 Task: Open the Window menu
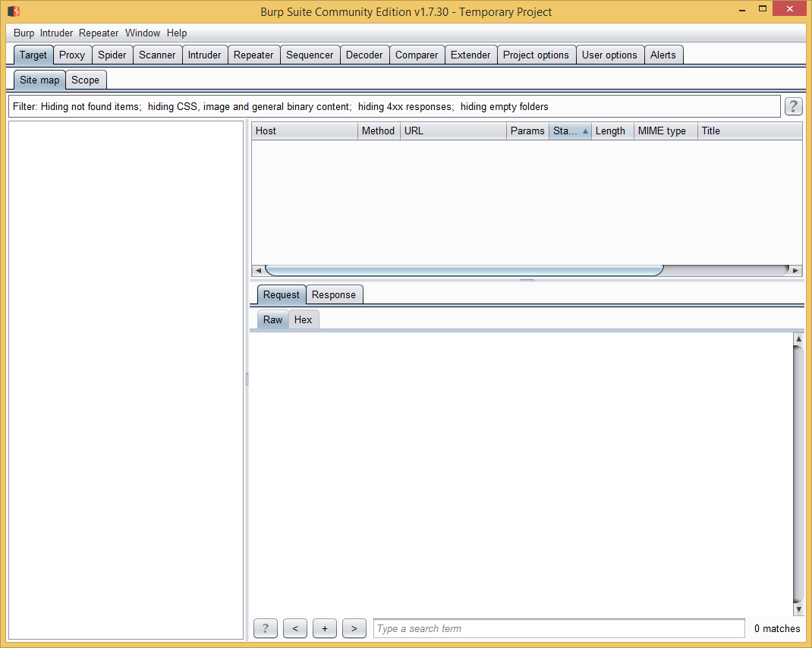pos(143,33)
